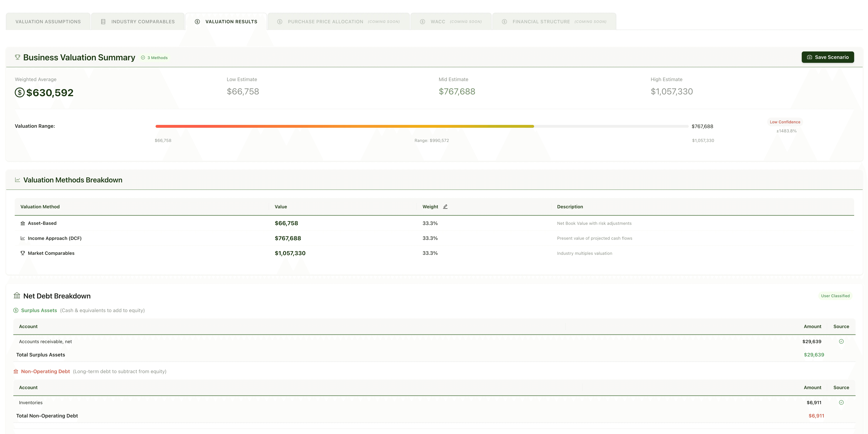This screenshot has width=868, height=434.
Task: Click the Market Comparables trophy icon
Action: coord(23,253)
